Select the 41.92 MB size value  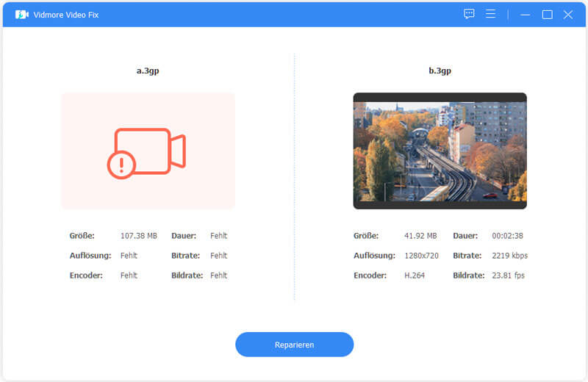click(x=420, y=236)
